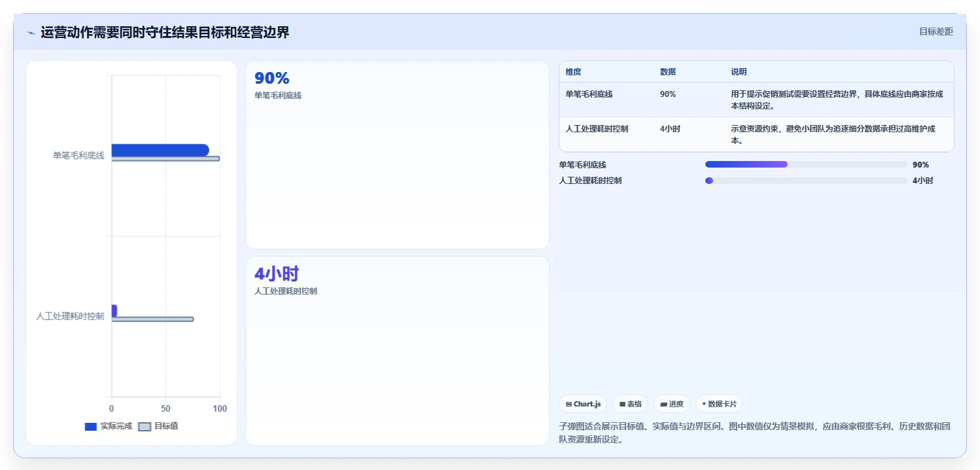The height and width of the screenshot is (470, 980).
Task: Click the 目标差距 label in header
Action: pos(936,31)
